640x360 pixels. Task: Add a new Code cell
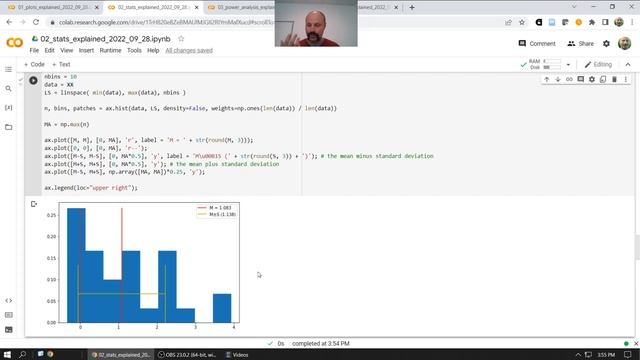pyautogui.click(x=34, y=64)
